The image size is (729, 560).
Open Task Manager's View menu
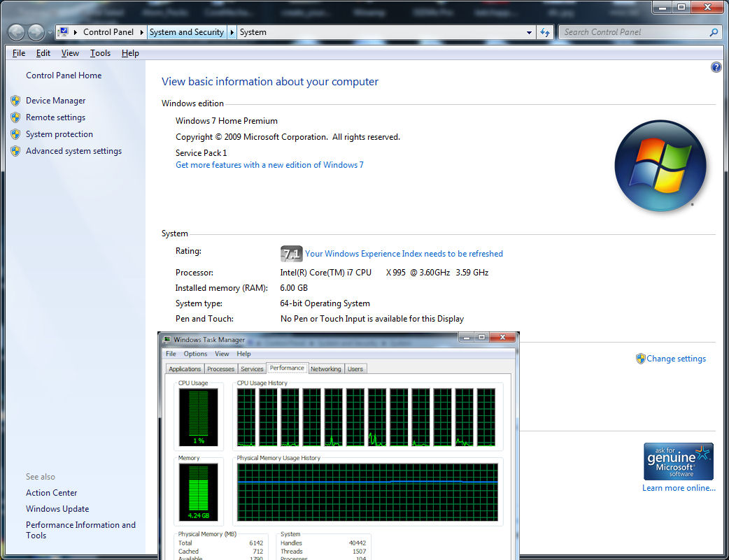coord(222,354)
